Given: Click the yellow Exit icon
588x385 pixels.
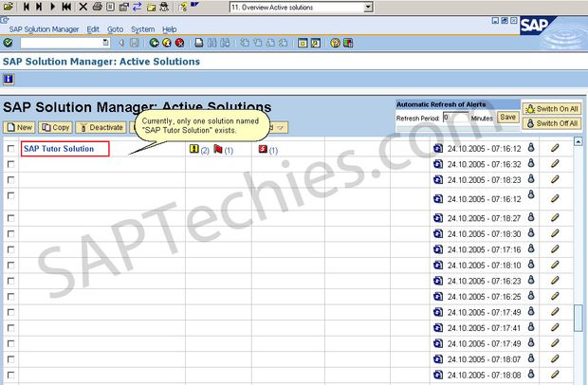Looking at the screenshot, I should click(167, 43).
